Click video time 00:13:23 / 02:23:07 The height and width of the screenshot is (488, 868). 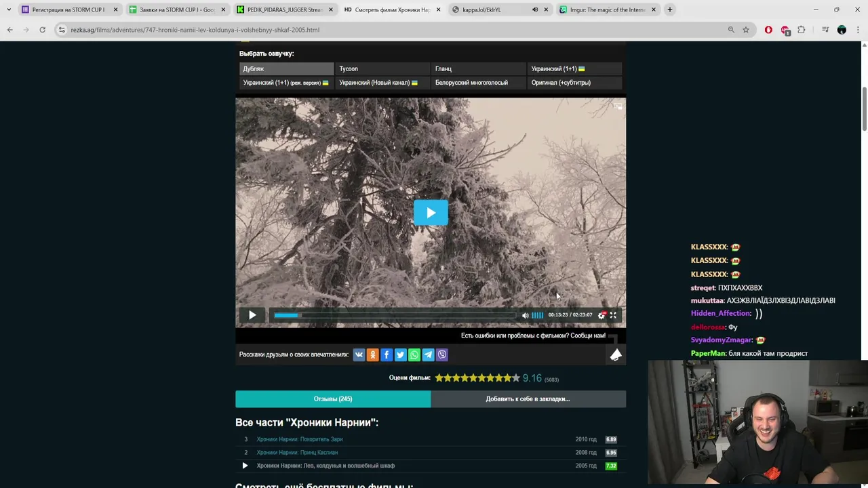(570, 315)
